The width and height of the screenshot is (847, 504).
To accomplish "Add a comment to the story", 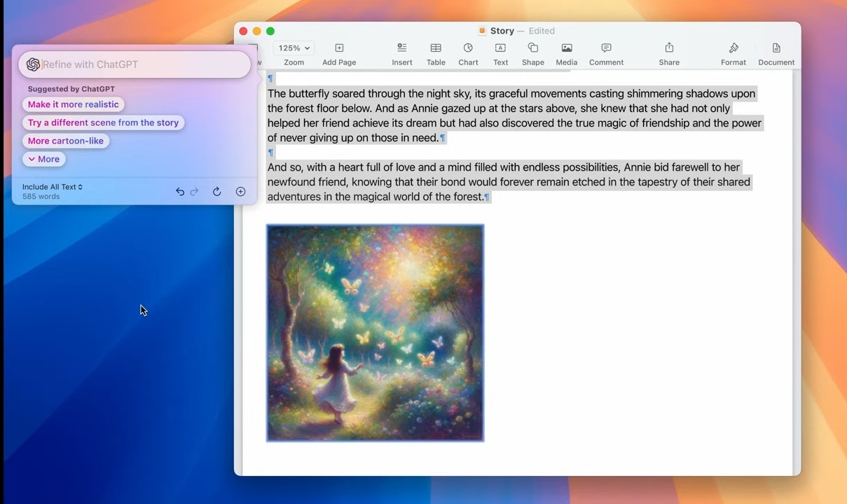I will [x=605, y=52].
